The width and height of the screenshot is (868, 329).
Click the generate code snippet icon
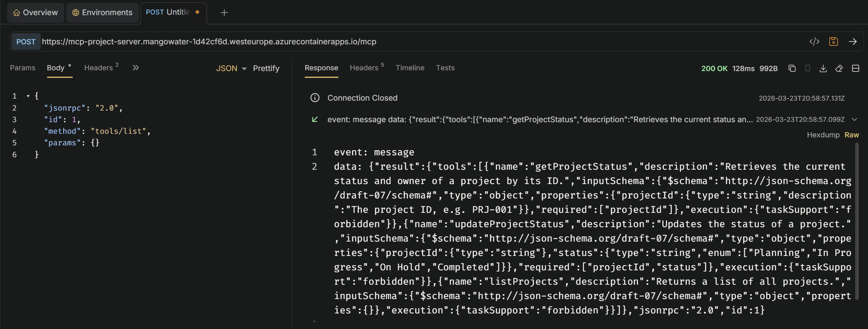(814, 42)
